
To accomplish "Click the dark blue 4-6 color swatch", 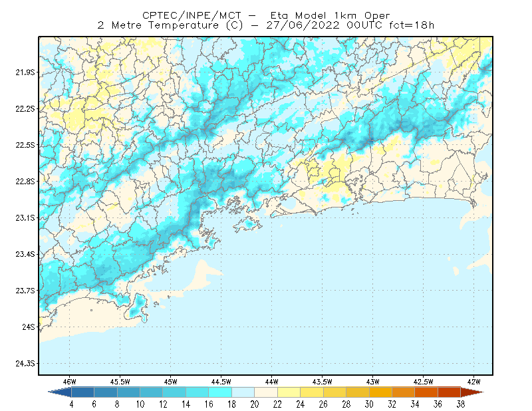I will pyautogui.click(x=82, y=392).
